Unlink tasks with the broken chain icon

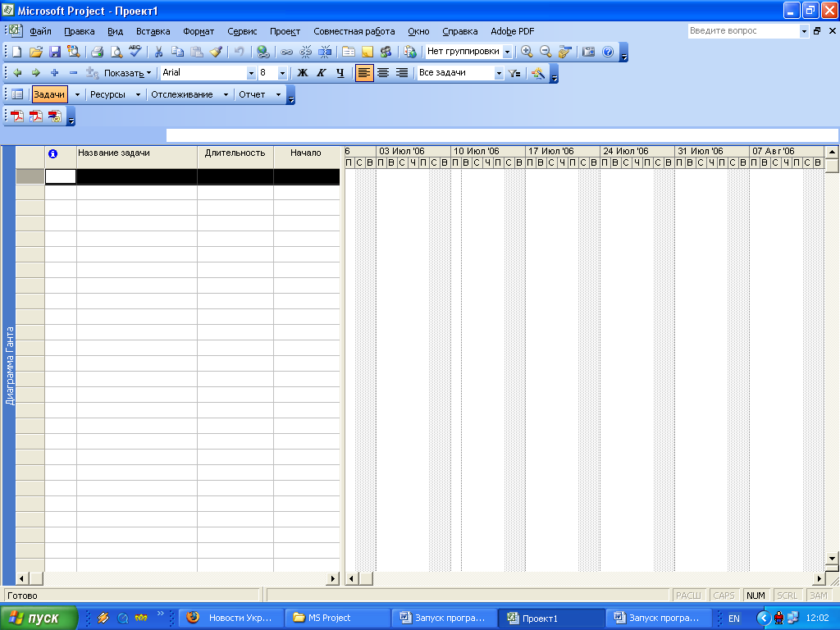[305, 52]
